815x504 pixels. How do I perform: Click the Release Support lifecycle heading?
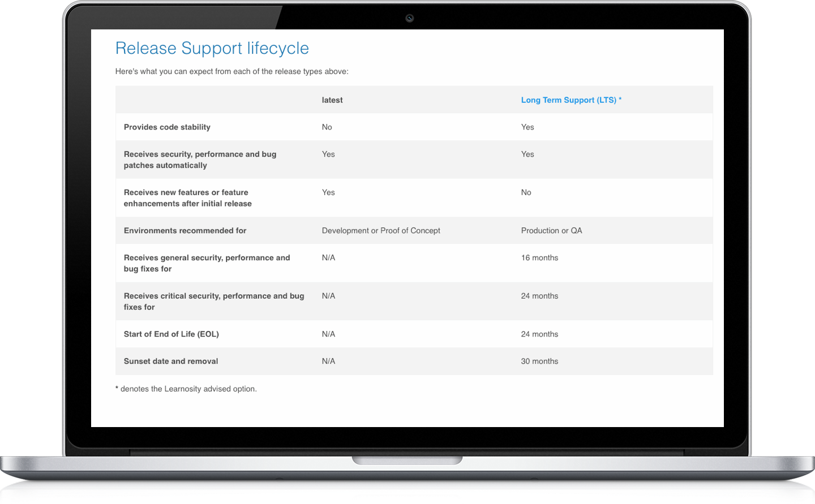212,48
